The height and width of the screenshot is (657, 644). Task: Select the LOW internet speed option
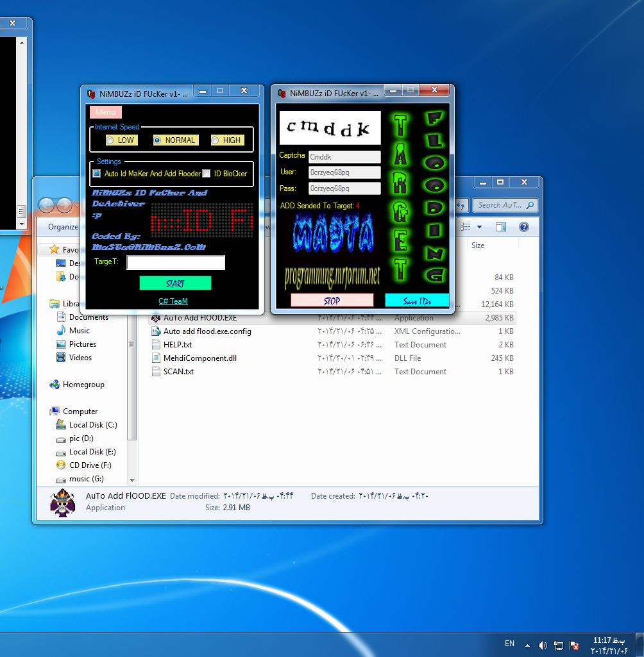point(121,140)
